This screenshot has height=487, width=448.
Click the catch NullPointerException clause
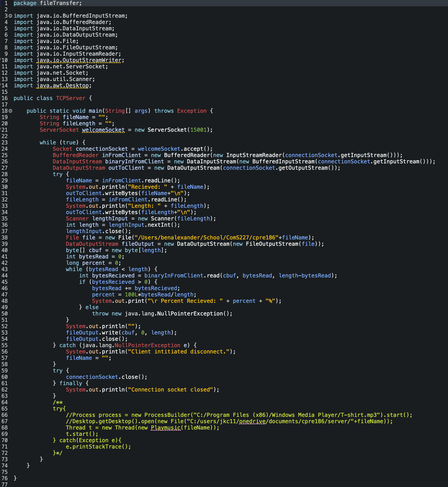(125, 345)
